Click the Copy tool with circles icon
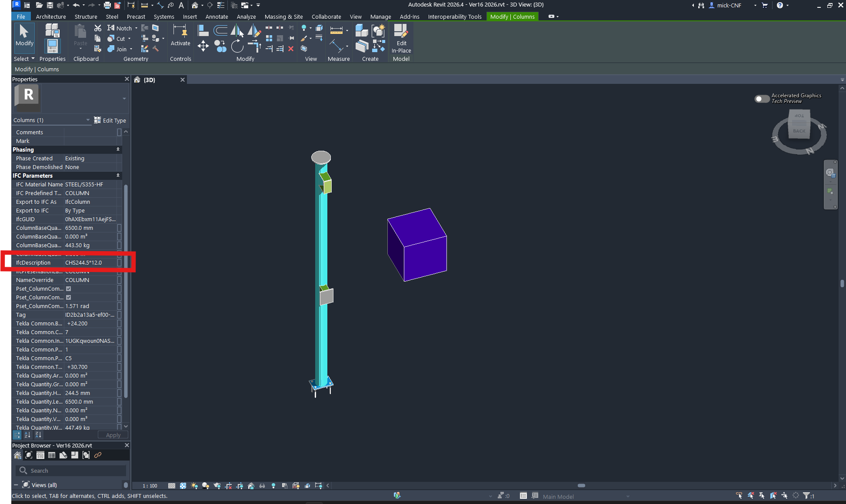This screenshot has width=846, height=504. [220, 46]
